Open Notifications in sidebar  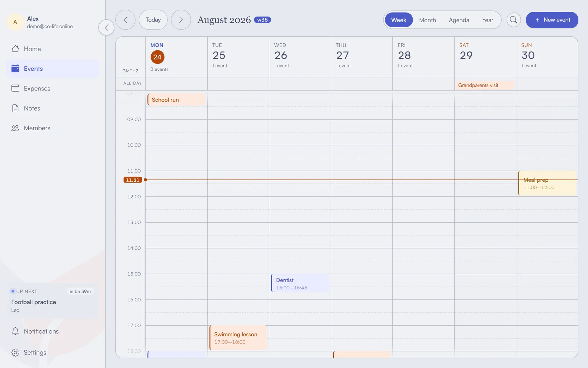click(53, 331)
